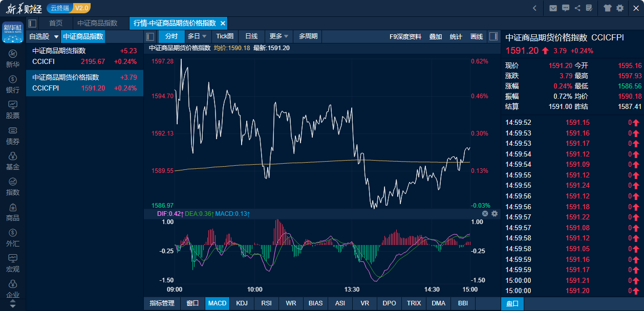This screenshot has width=644, height=311.
Task: Select the KDJ indicator tab
Action: 242,303
